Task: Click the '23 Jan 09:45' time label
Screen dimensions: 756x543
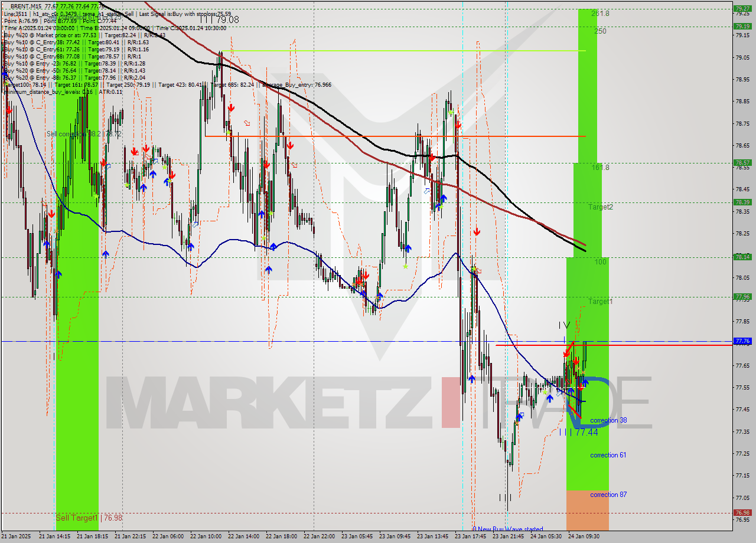Action: 395,537
